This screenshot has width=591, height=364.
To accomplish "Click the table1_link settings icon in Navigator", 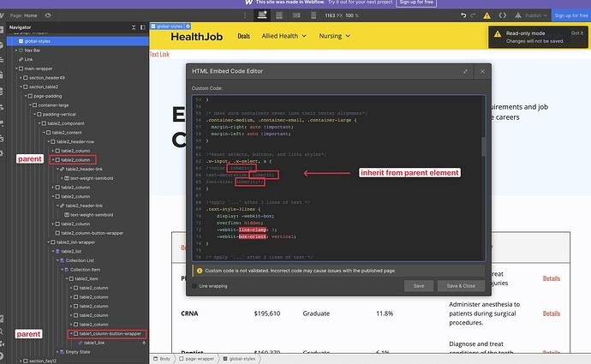I will pyautogui.click(x=144, y=343).
